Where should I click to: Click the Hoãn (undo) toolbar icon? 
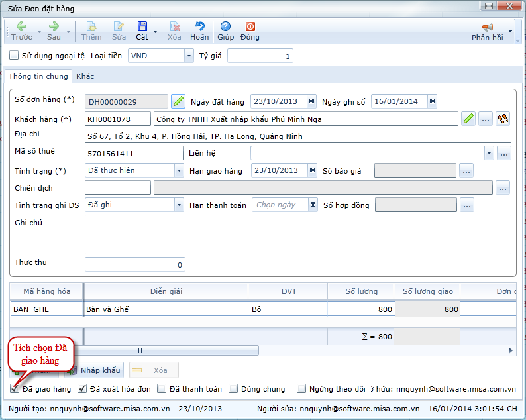[199, 27]
